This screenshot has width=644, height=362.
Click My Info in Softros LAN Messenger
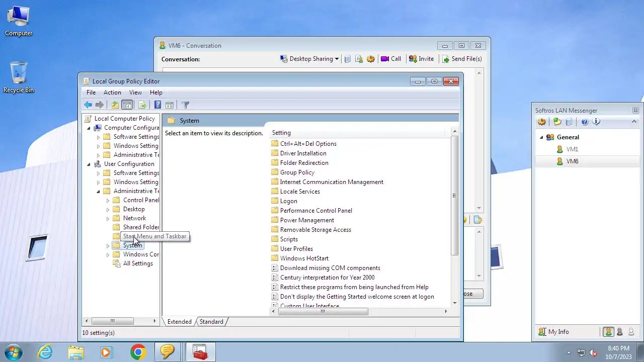click(553, 332)
